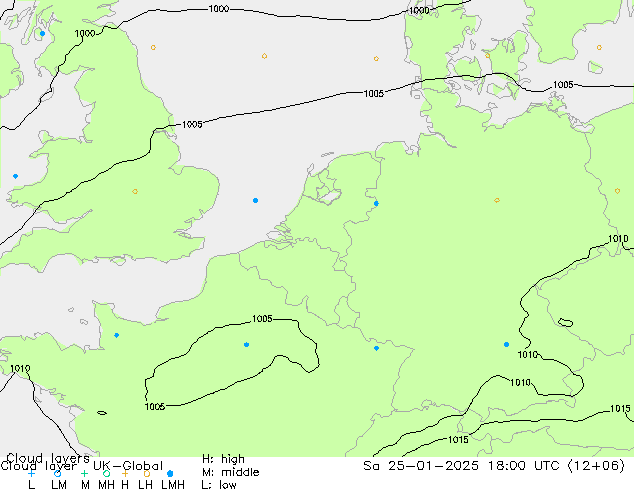The width and height of the screenshot is (634, 490).
Task: Click the 1000 isobar label over Scotland
Action: (85, 34)
